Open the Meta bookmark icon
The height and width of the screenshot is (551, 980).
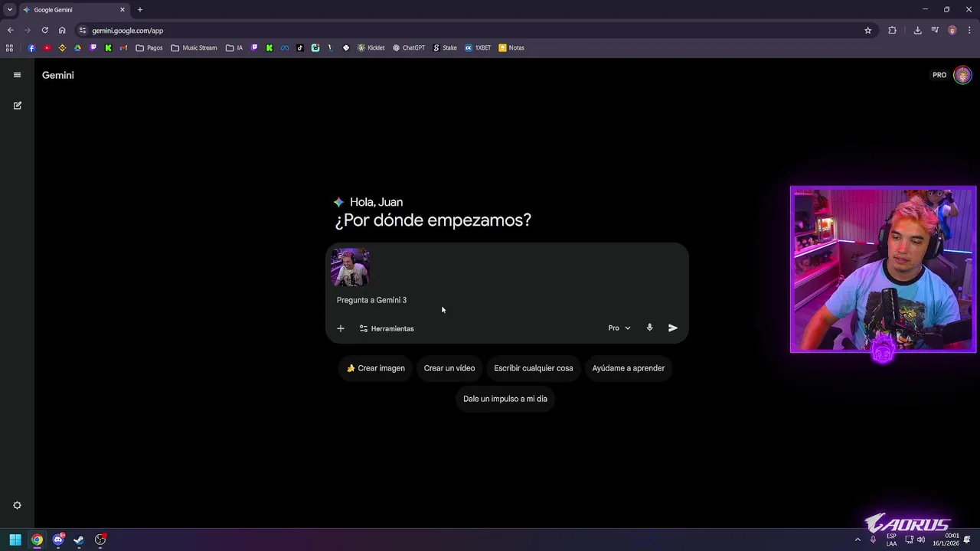285,47
